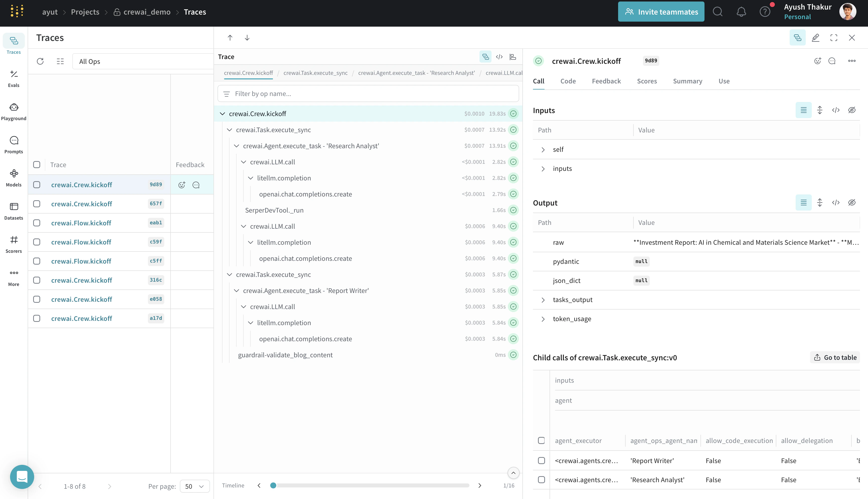868x499 pixels.
Task: Check the crewai.Crew.kickoff 657f row checkbox
Action: 37,204
